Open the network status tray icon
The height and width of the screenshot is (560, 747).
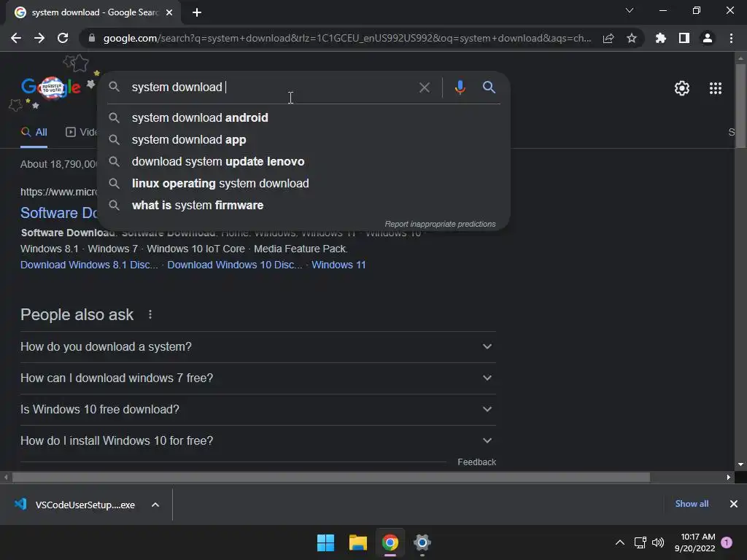(640, 542)
